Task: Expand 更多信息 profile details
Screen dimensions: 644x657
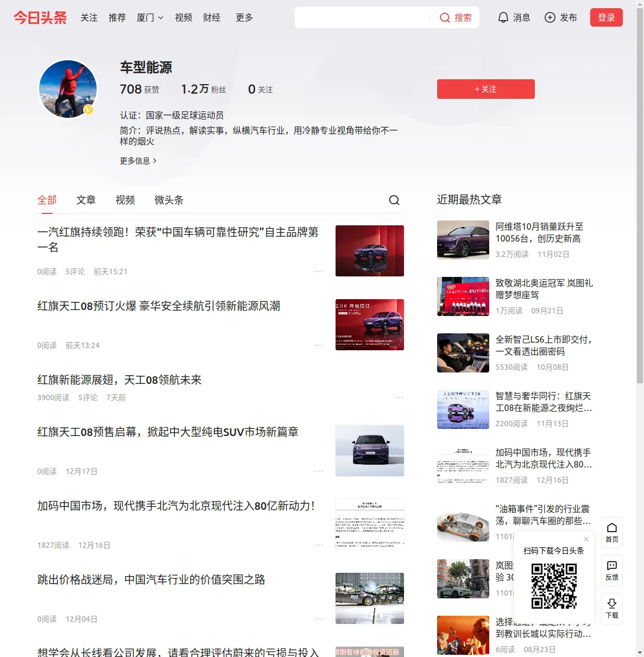Action: click(x=138, y=161)
